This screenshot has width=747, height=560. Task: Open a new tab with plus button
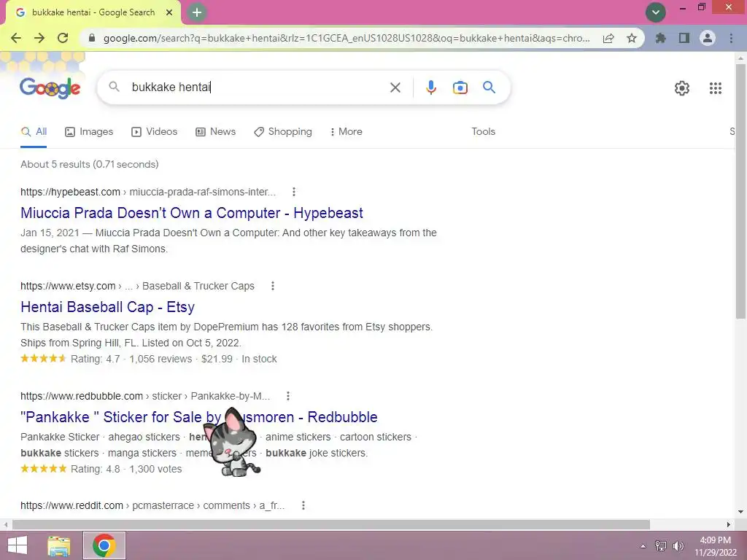tap(197, 12)
